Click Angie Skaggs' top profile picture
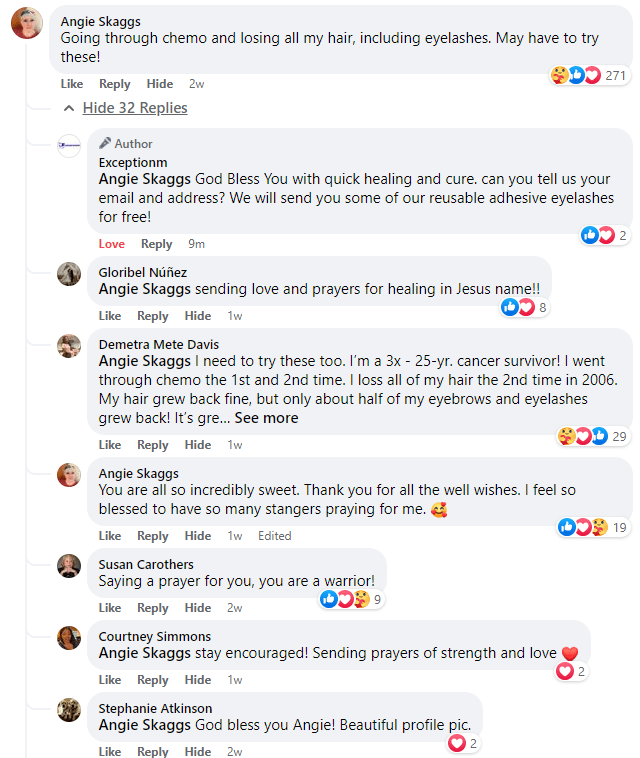This screenshot has width=640, height=758. point(26,22)
